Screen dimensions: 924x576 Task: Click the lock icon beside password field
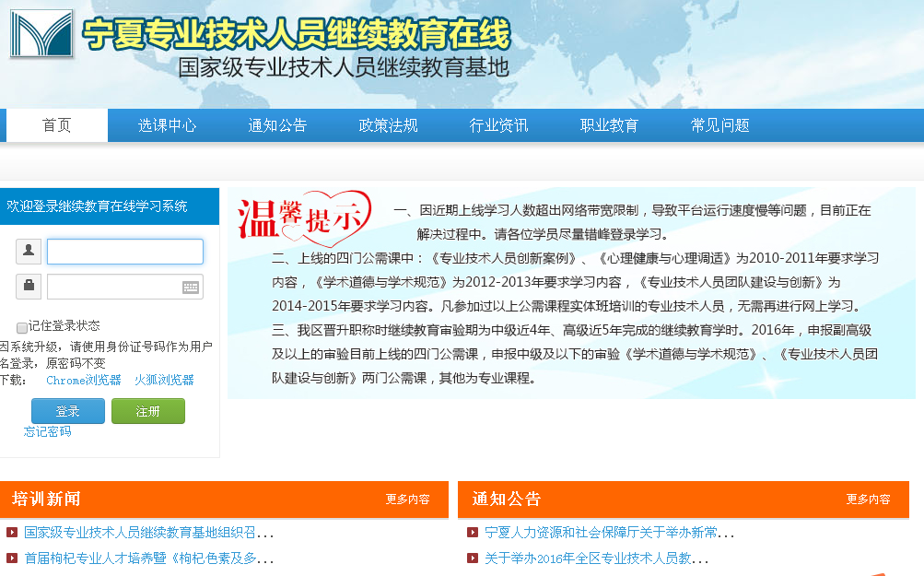pyautogui.click(x=29, y=286)
